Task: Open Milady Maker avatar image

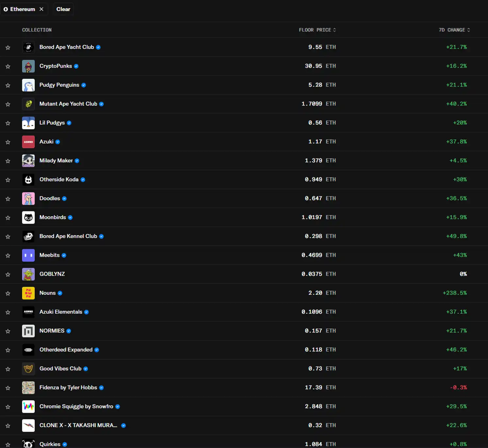Action: (28, 161)
